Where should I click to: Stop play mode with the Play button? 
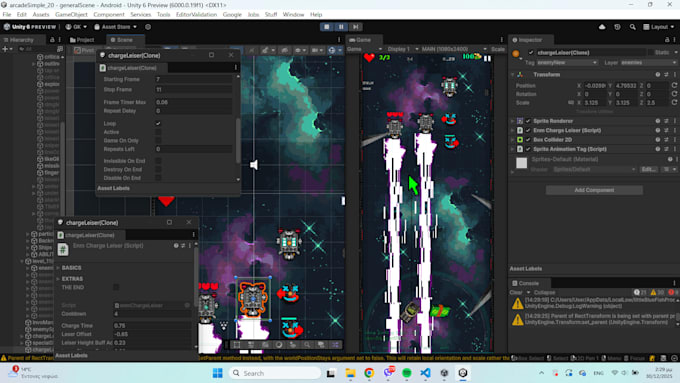pos(327,27)
